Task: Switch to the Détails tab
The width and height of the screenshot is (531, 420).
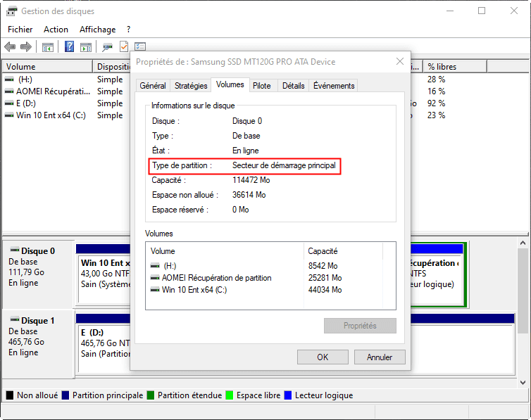Action: (x=293, y=86)
